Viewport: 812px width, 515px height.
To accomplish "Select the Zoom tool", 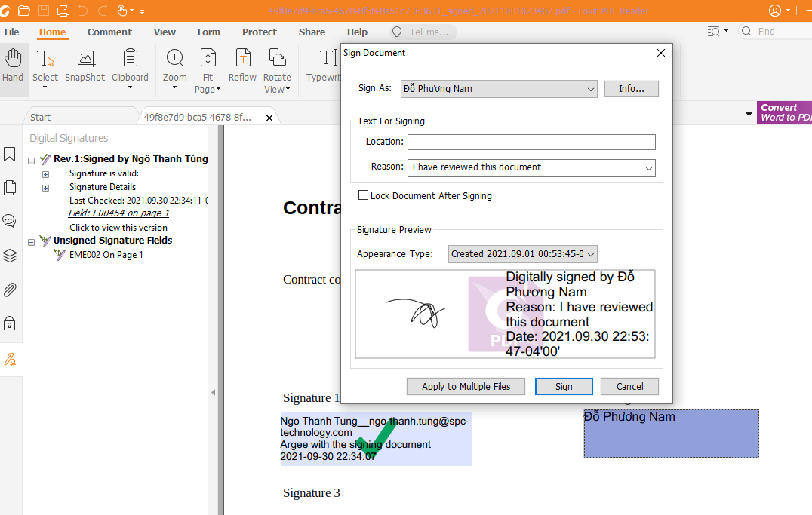I will tap(174, 68).
